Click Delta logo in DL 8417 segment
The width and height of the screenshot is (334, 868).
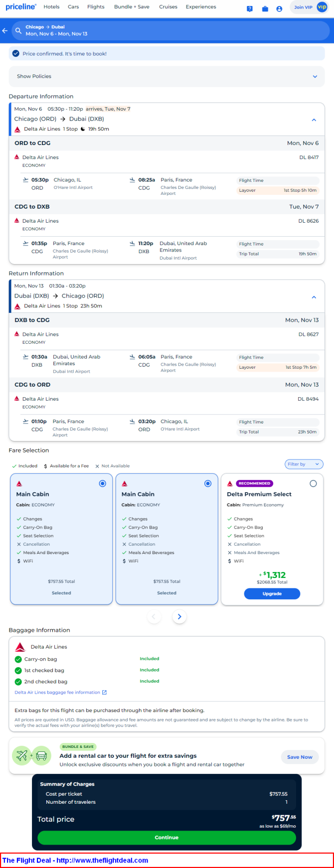tap(17, 157)
